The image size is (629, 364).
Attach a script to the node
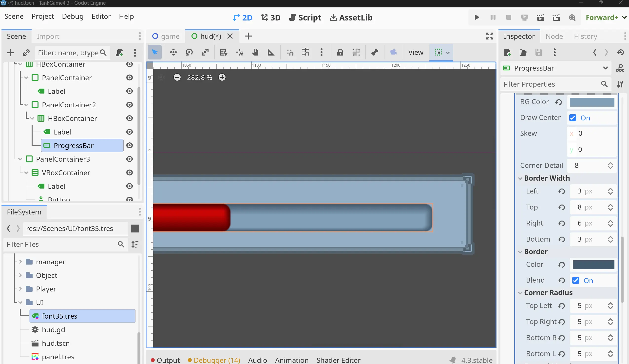coord(119,53)
